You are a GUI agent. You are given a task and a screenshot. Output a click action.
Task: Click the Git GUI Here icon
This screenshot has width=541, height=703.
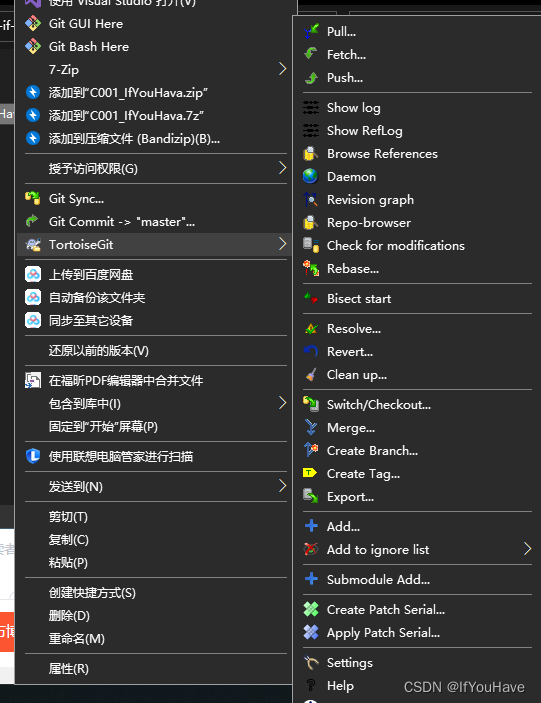tap(33, 23)
